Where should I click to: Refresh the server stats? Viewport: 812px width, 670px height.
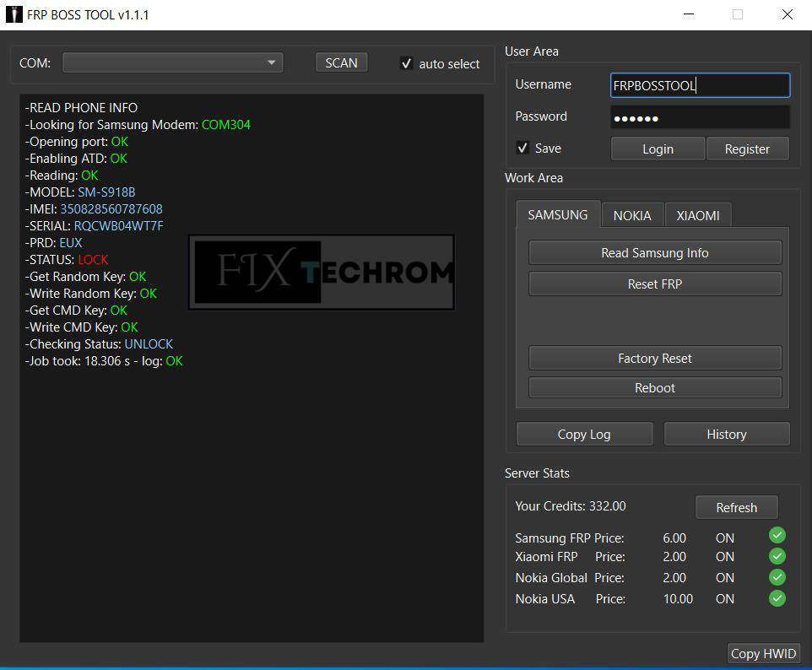[x=736, y=507]
